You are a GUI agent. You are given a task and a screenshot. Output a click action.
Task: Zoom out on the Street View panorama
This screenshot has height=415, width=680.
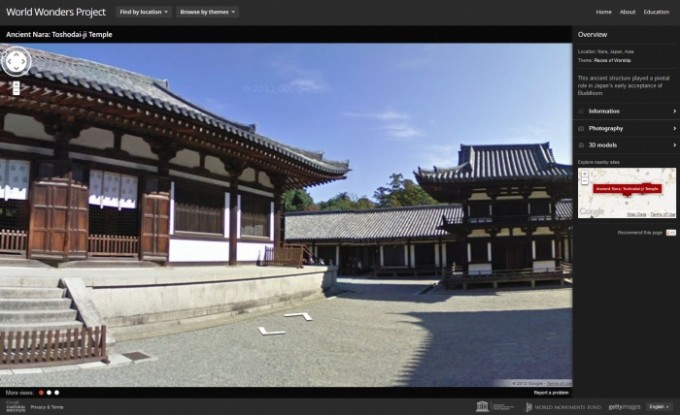pos(16,92)
